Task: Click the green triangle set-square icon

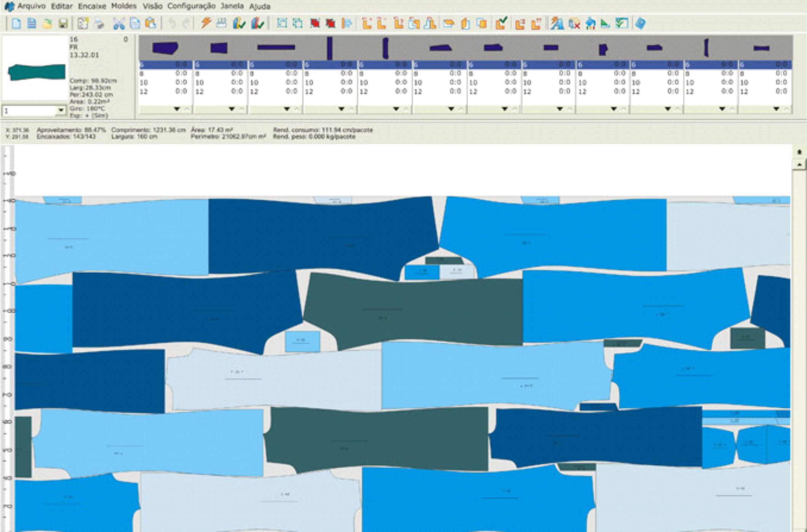Action: [x=605, y=24]
